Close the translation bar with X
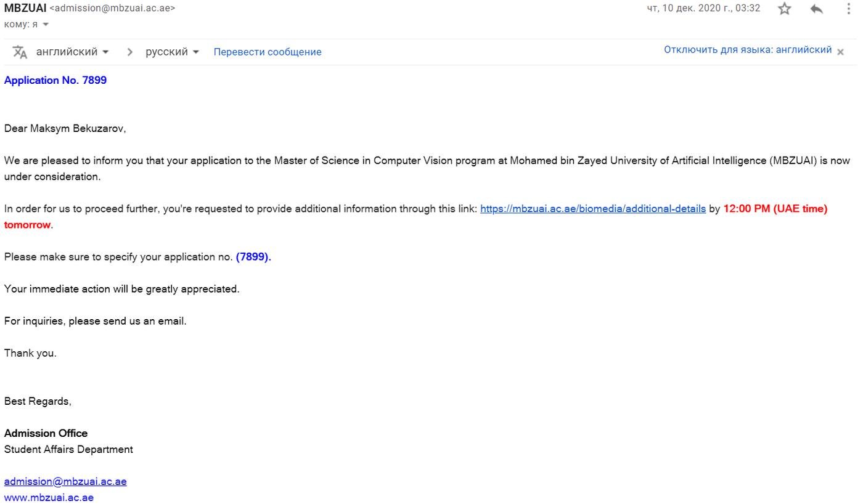Screen dimensions: 863x504 [840, 52]
